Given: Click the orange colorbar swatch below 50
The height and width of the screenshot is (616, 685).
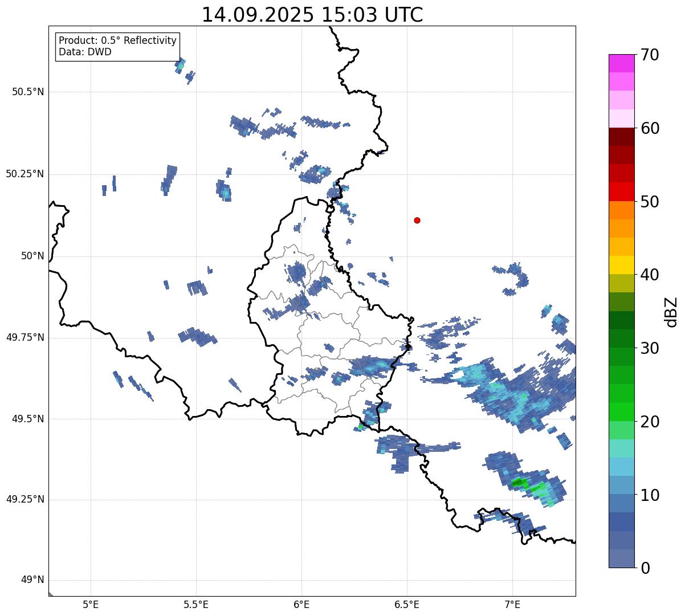Looking at the screenshot, I should [621, 210].
